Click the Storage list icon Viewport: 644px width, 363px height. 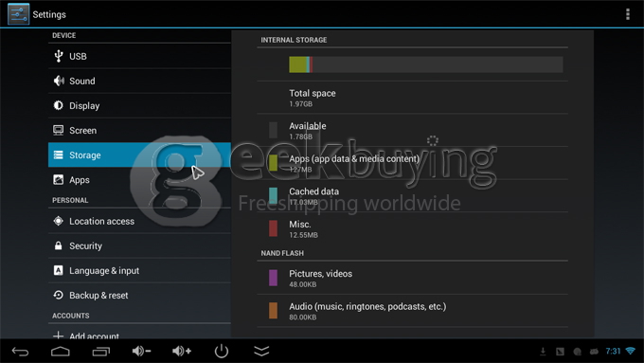click(x=59, y=155)
